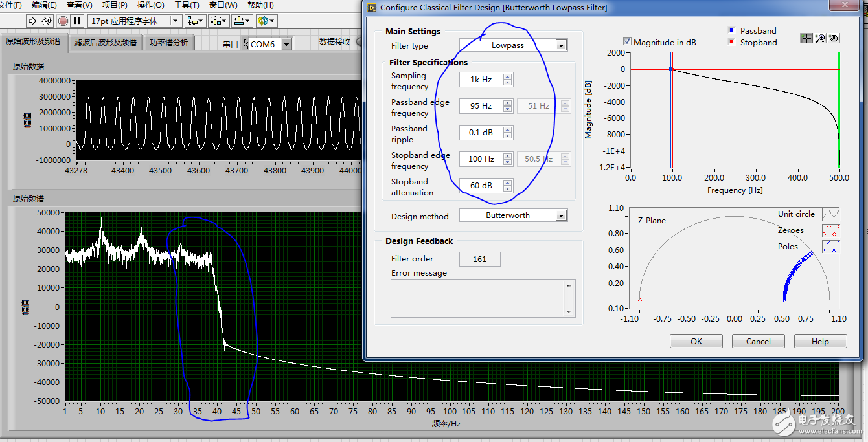
Task: Select the graph pan hand tool
Action: tap(834, 38)
